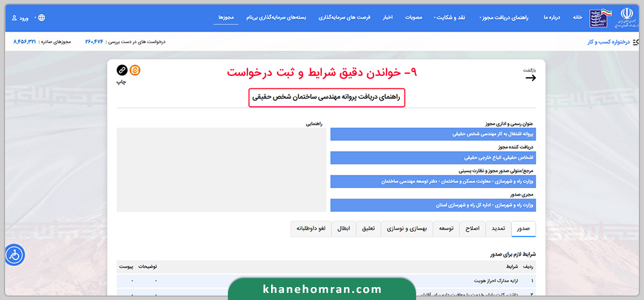644x300 pixels.
Task: Click اشخاص حقیقی، اتباع خارجی حقیقی field
Action: (433, 158)
